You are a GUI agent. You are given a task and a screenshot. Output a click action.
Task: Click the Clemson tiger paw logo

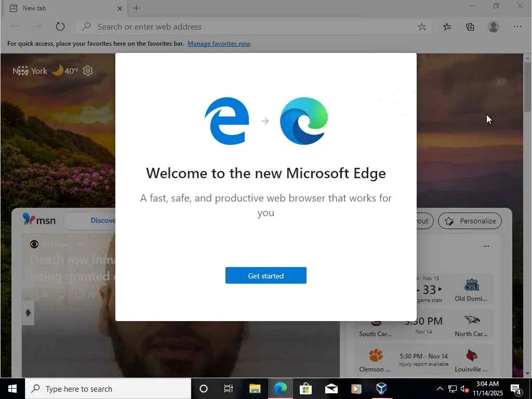click(375, 355)
